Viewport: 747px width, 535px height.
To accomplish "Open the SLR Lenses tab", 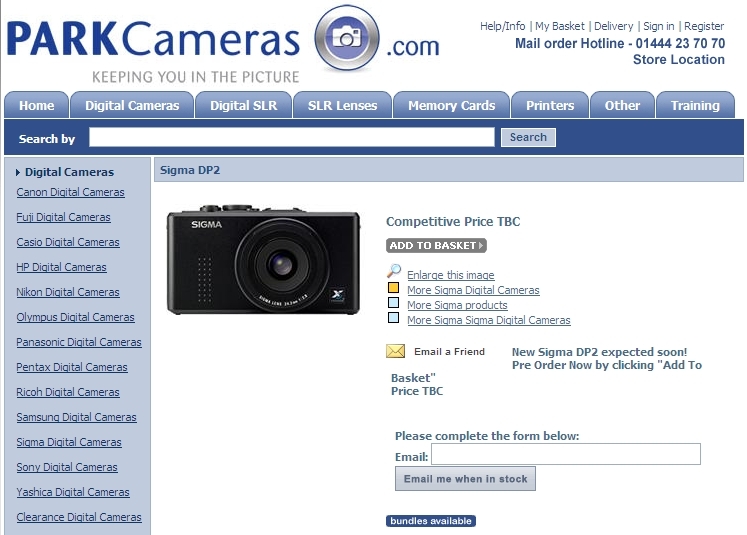I will point(343,105).
